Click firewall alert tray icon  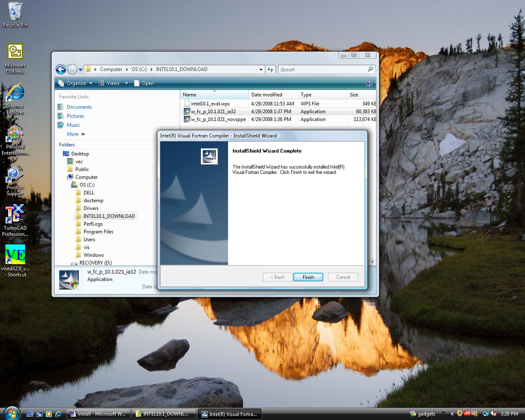[475, 414]
